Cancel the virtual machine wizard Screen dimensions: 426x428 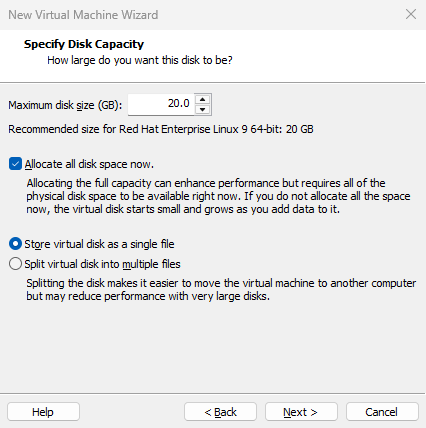point(382,412)
